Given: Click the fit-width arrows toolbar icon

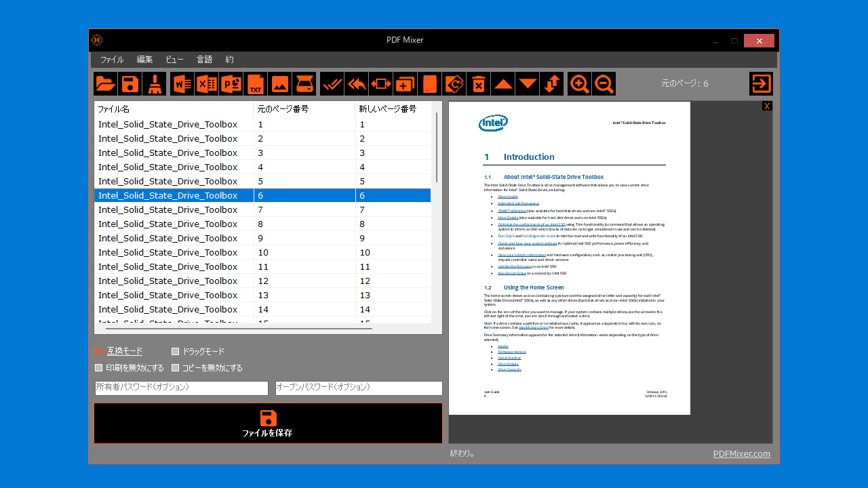Looking at the screenshot, I should pyautogui.click(x=380, y=84).
